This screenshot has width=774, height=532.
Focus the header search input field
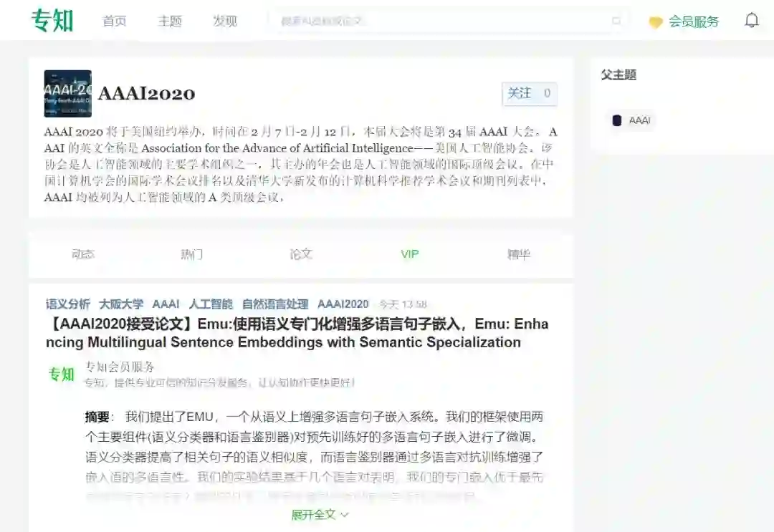[x=444, y=21]
